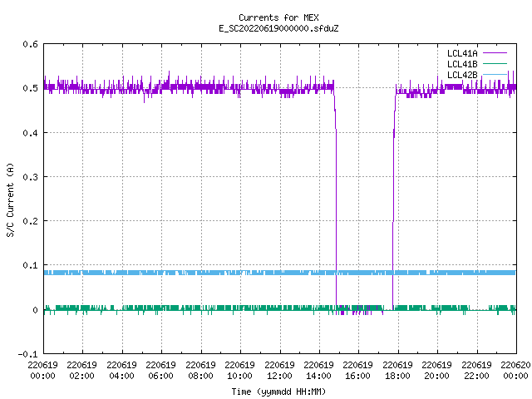
Task: Click the y-axis tick value 0.6
Action: (x=30, y=44)
